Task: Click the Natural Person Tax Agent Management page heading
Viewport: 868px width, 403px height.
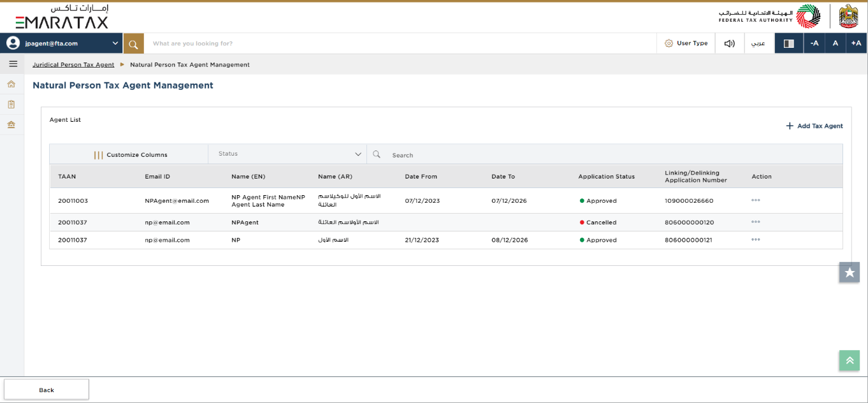Action: coord(123,85)
